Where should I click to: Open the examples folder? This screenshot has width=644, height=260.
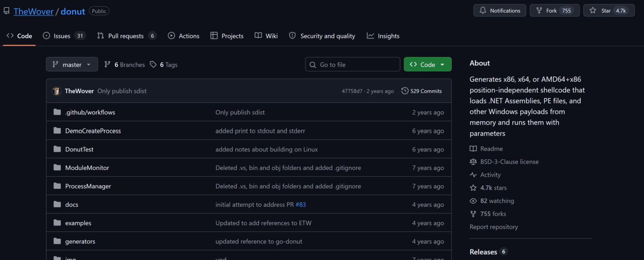point(78,223)
